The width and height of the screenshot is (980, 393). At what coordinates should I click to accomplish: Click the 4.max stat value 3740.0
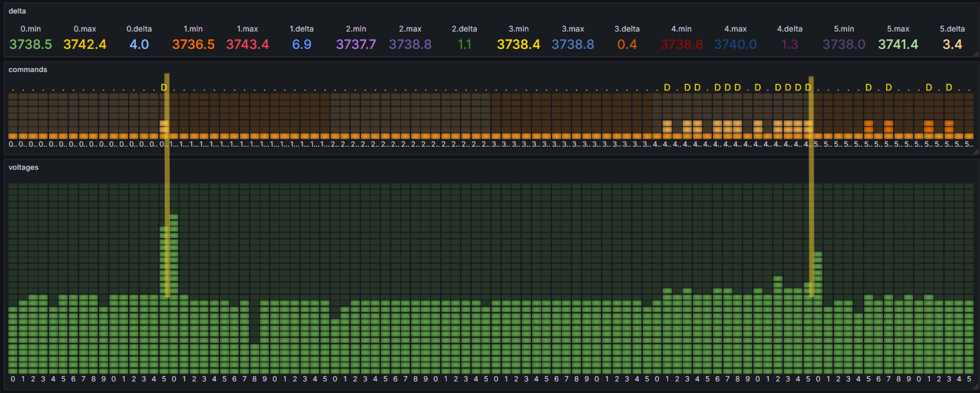pyautogui.click(x=735, y=44)
